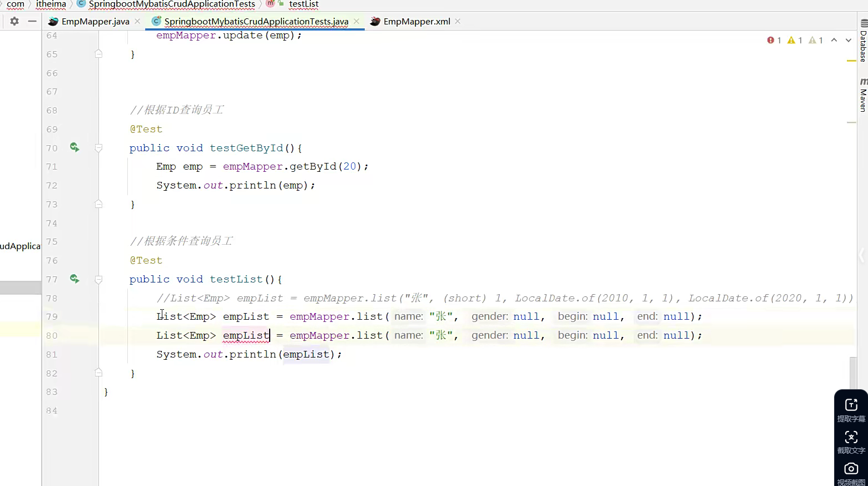The height and width of the screenshot is (486, 868).
Task: Place cursor on empList variable on line 80
Action: pyautogui.click(x=246, y=335)
